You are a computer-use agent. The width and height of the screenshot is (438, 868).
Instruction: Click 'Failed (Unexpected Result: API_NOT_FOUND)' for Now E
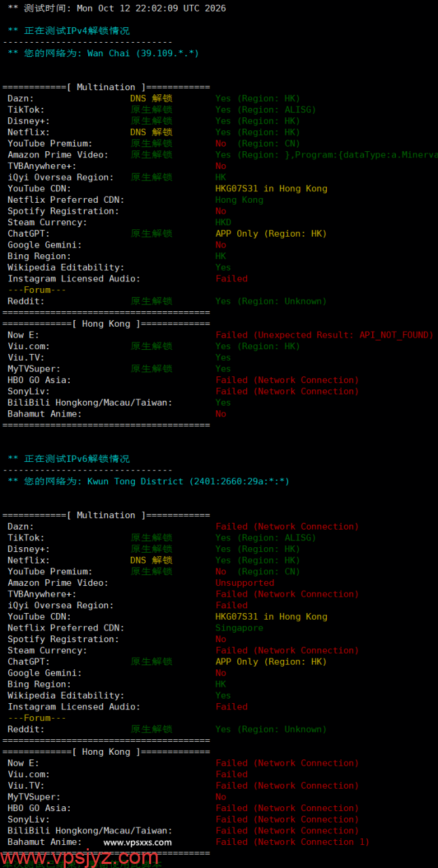[x=324, y=335]
